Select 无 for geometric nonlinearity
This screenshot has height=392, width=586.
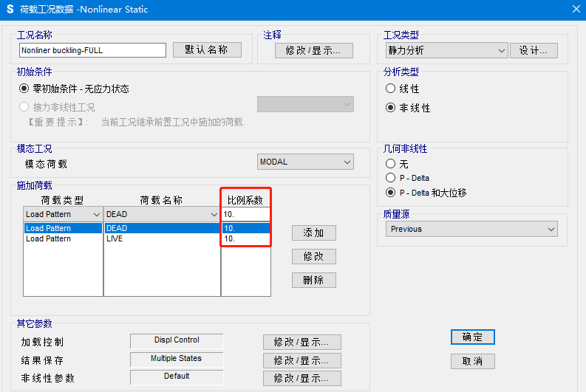point(391,164)
